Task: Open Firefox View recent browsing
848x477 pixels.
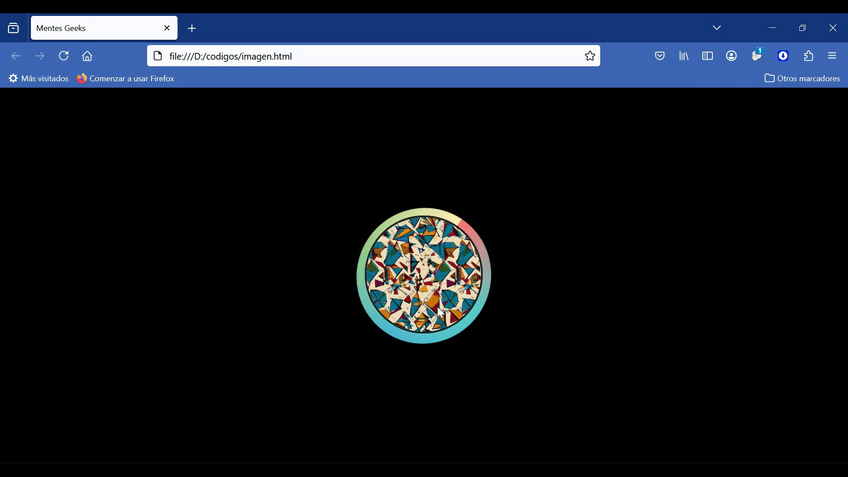Action: (x=13, y=28)
